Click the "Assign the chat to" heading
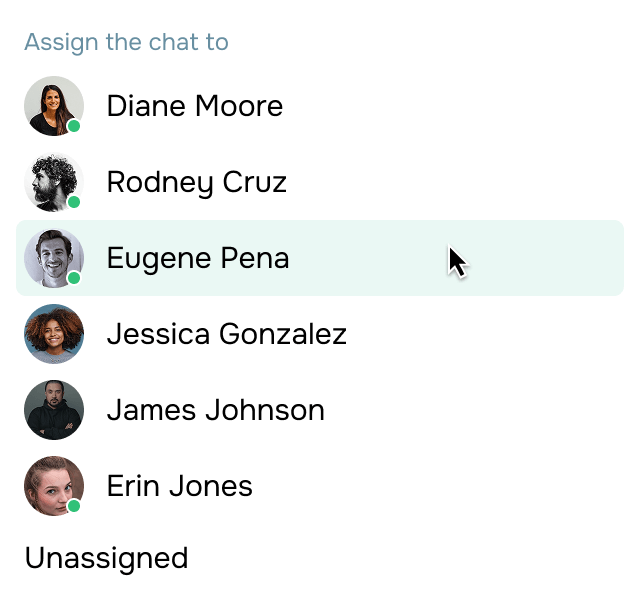Viewport: 632px width, 600px height. (126, 43)
